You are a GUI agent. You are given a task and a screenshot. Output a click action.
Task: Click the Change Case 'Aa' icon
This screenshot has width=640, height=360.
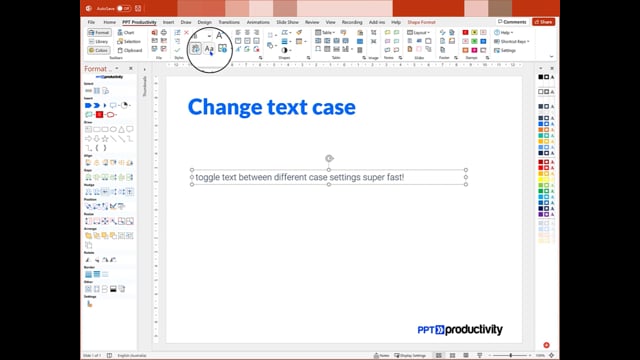coord(209,49)
